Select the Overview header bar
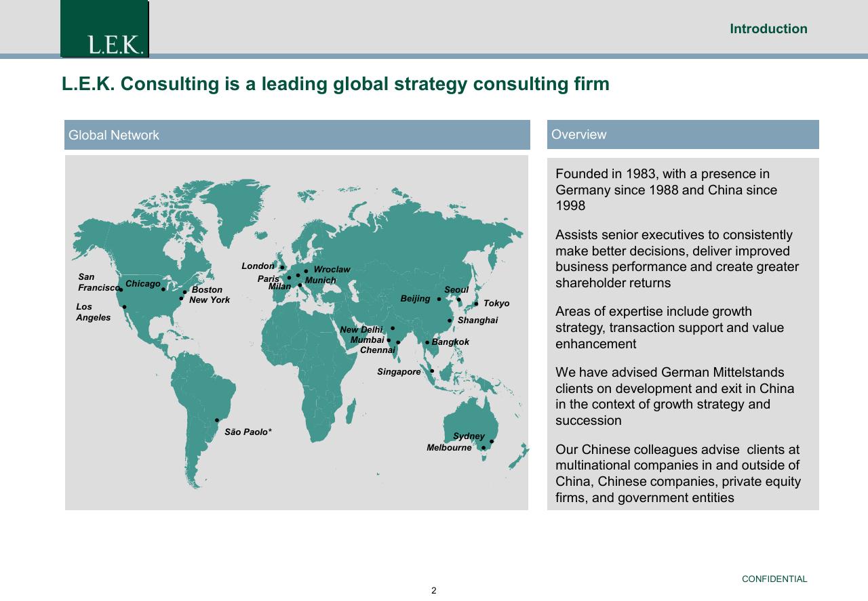 point(683,134)
